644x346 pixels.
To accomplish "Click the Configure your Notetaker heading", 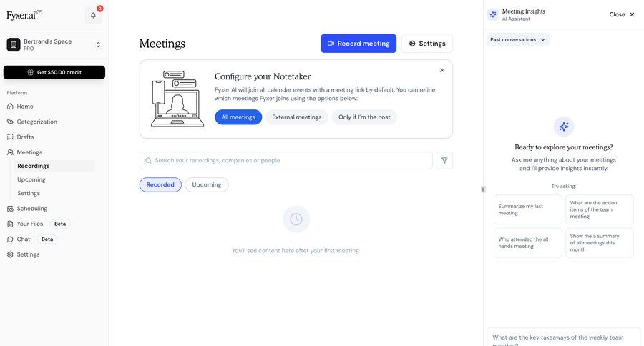I will click(x=263, y=76).
